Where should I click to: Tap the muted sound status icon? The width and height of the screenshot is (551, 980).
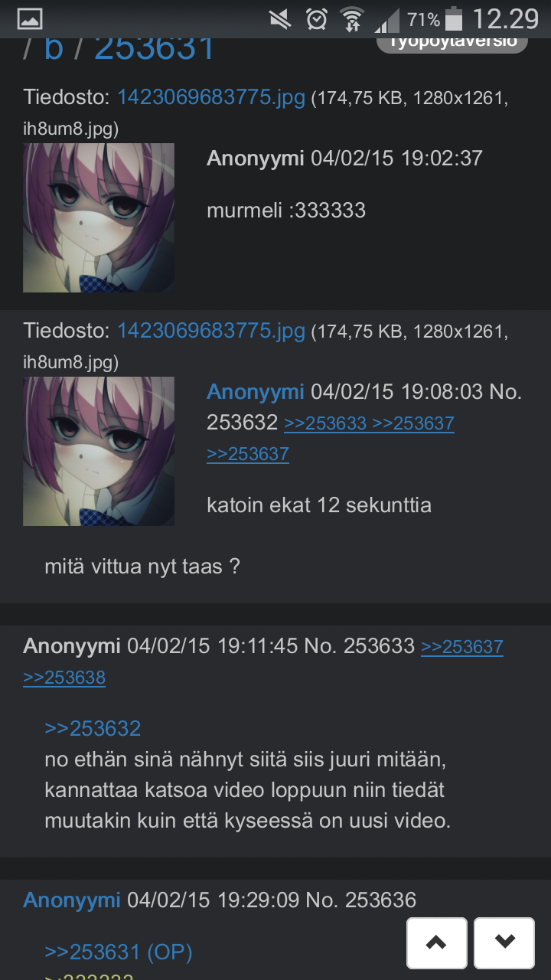point(281,19)
